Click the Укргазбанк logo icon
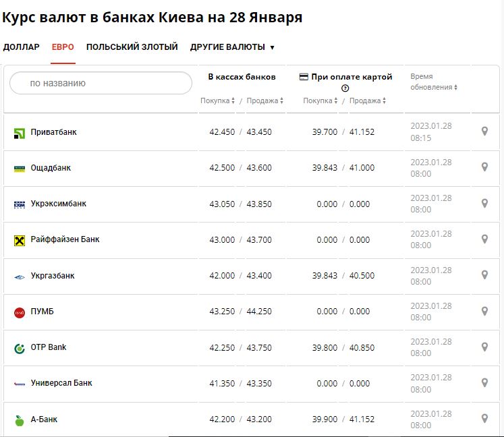504x437 pixels. 20,277
